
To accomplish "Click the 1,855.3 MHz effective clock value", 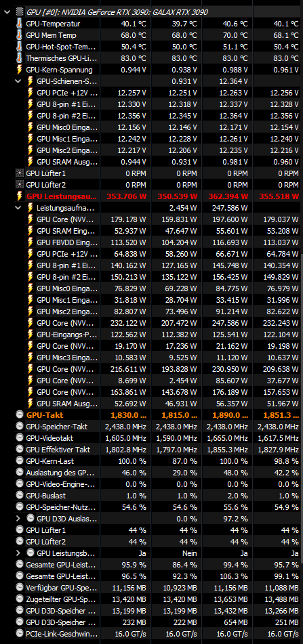I will click(x=228, y=450).
